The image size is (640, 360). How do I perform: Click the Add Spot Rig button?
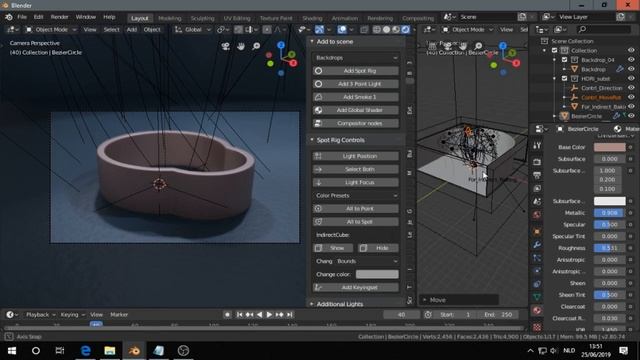[356, 71]
